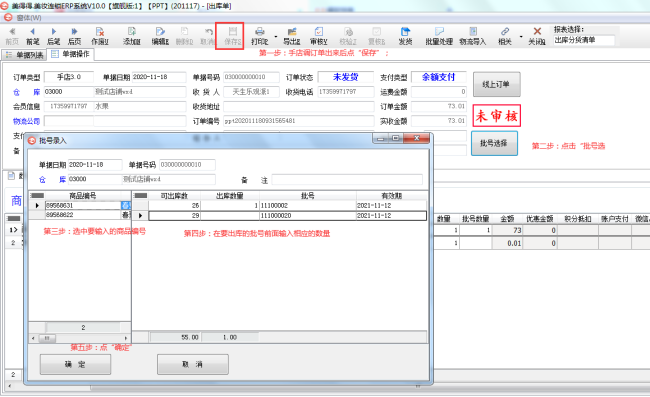Open the previous record with 前笔
The image size is (650, 397).
coord(32,36)
